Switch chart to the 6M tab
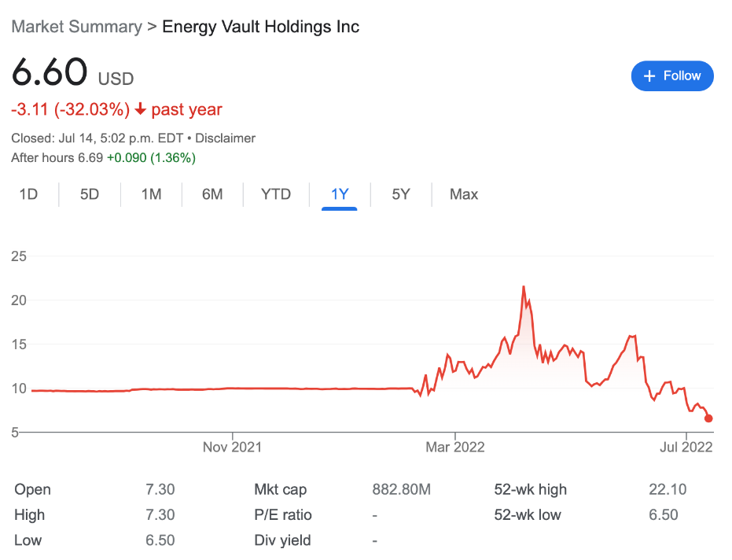The height and width of the screenshot is (560, 732). (x=212, y=194)
